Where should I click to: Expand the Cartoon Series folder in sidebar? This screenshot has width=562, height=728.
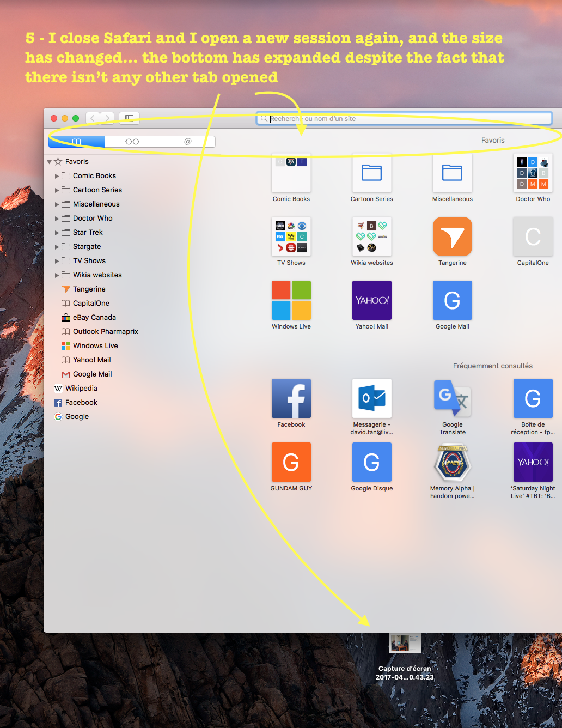pyautogui.click(x=57, y=190)
